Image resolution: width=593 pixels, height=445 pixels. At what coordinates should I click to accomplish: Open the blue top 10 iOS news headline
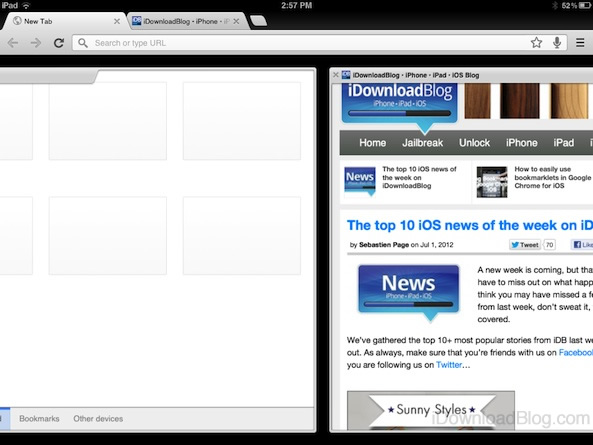(x=470, y=225)
